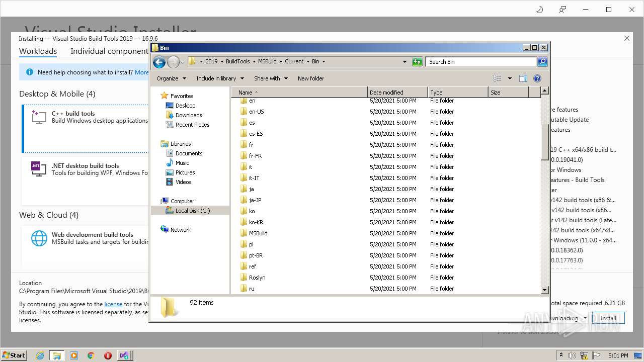Click the file list scroll up arrow

pyautogui.click(x=544, y=91)
